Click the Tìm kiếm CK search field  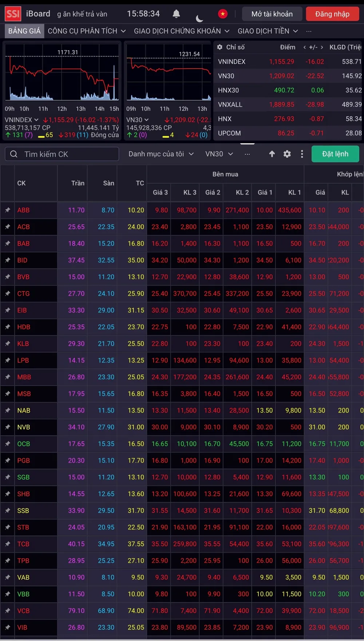(x=62, y=154)
